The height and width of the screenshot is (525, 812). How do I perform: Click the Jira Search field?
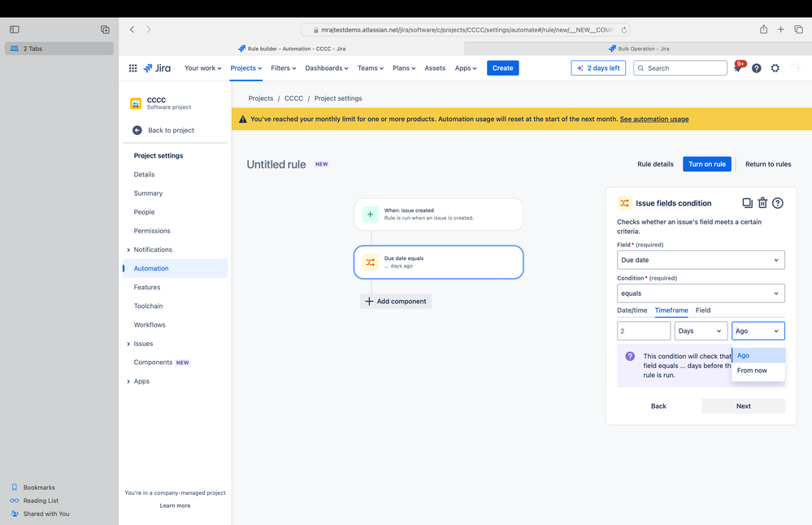tap(680, 67)
